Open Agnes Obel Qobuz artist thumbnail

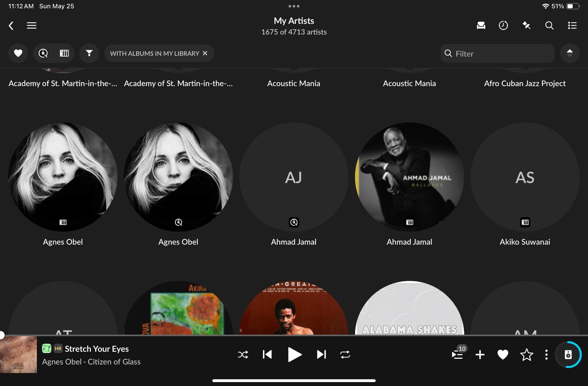[178, 177]
